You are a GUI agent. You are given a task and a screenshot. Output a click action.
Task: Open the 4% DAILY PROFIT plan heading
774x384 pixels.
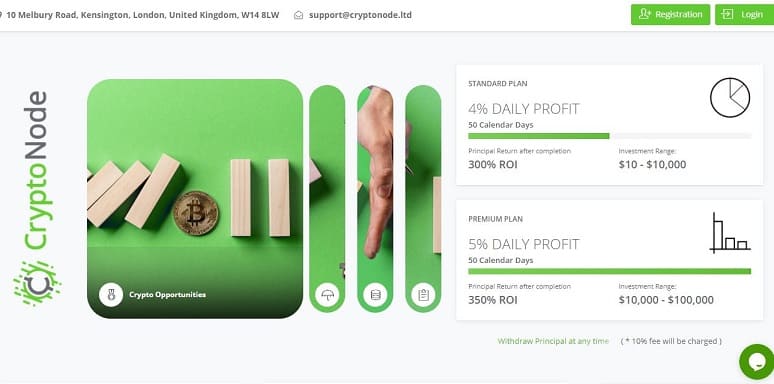click(x=524, y=109)
